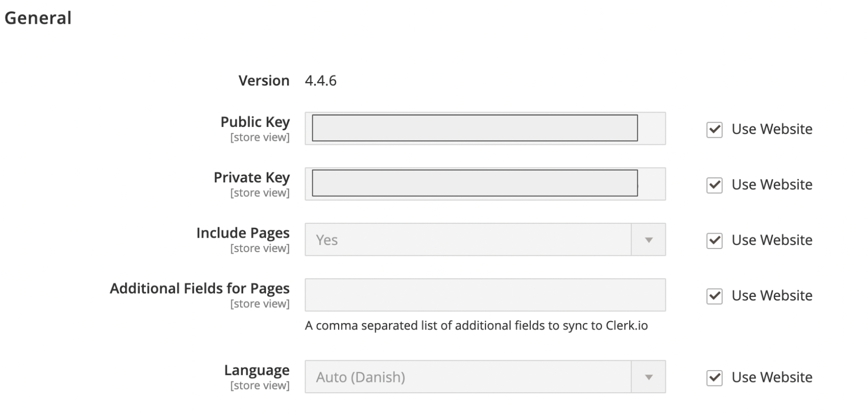Click 'Use Website' text next to Private Key
Image resolution: width=868 pixels, height=419 pixels.
(x=772, y=185)
